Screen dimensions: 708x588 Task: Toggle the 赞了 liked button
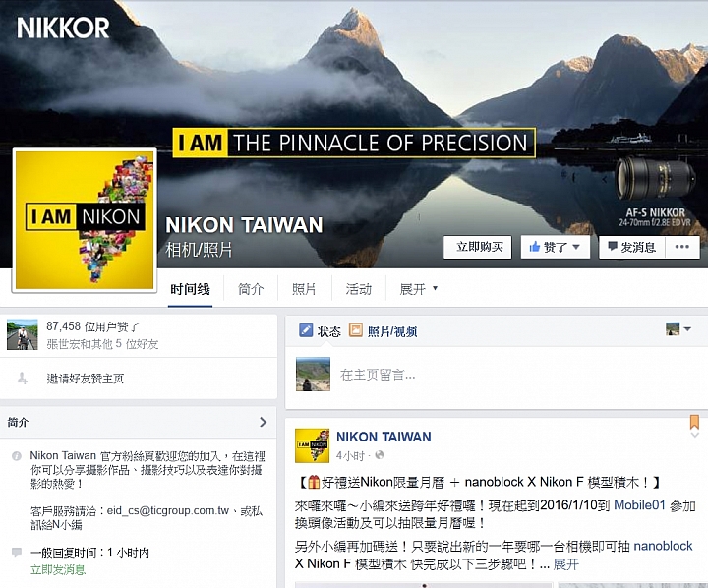coord(555,247)
